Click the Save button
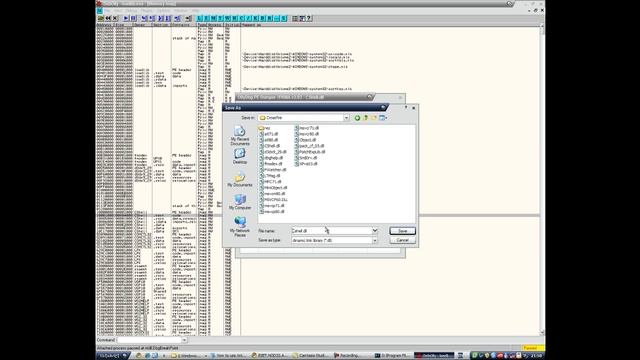This screenshot has width=640, height=360. point(402,231)
